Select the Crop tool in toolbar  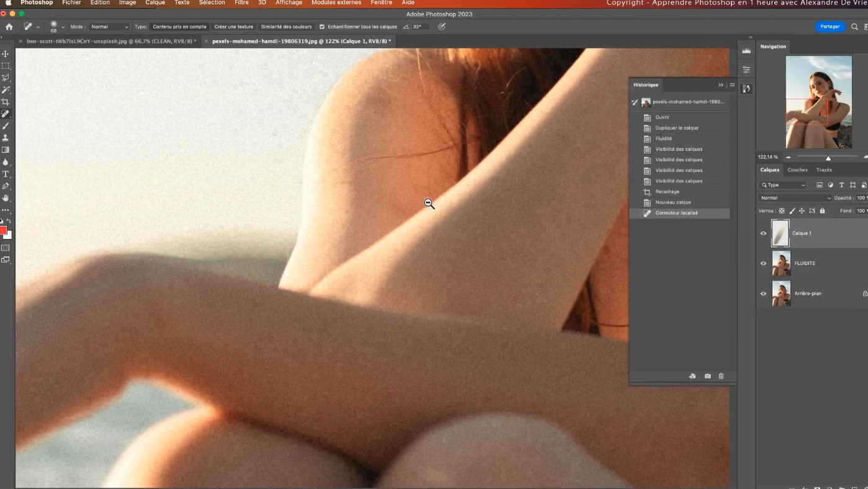point(6,102)
